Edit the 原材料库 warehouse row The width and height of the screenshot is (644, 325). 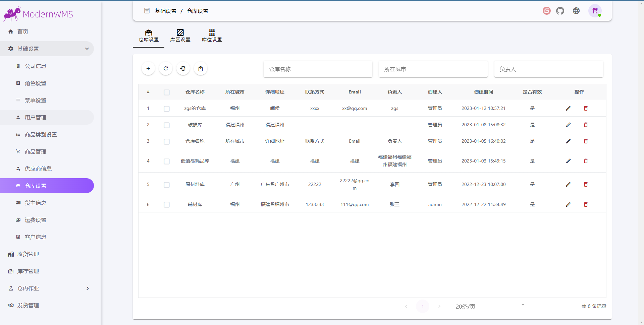(568, 185)
